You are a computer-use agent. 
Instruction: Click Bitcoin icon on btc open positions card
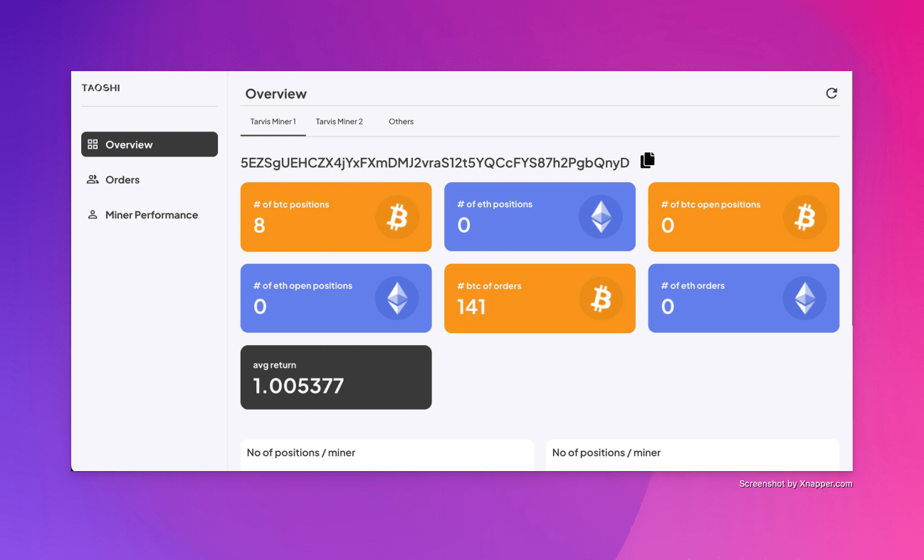[805, 217]
